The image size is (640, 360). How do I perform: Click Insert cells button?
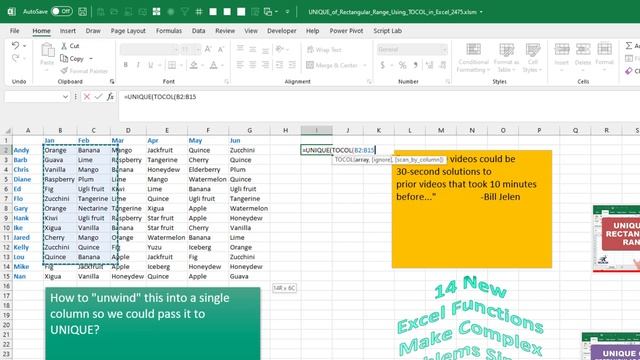(x=562, y=56)
